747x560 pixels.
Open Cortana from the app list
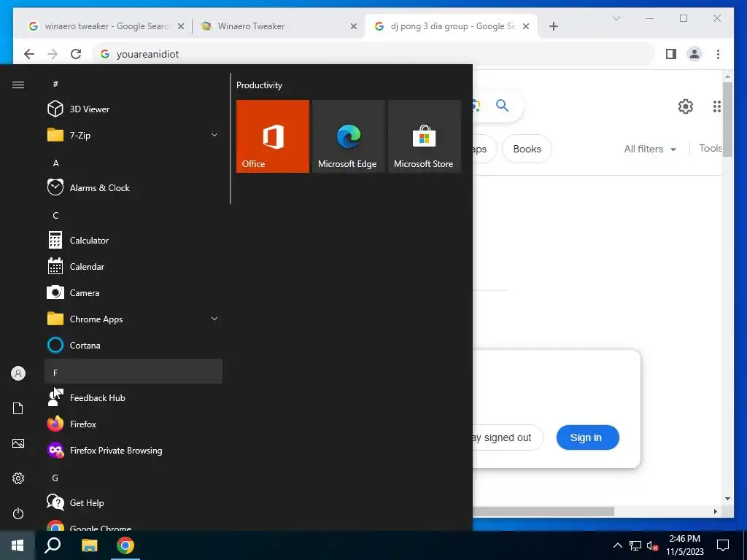pos(133,345)
